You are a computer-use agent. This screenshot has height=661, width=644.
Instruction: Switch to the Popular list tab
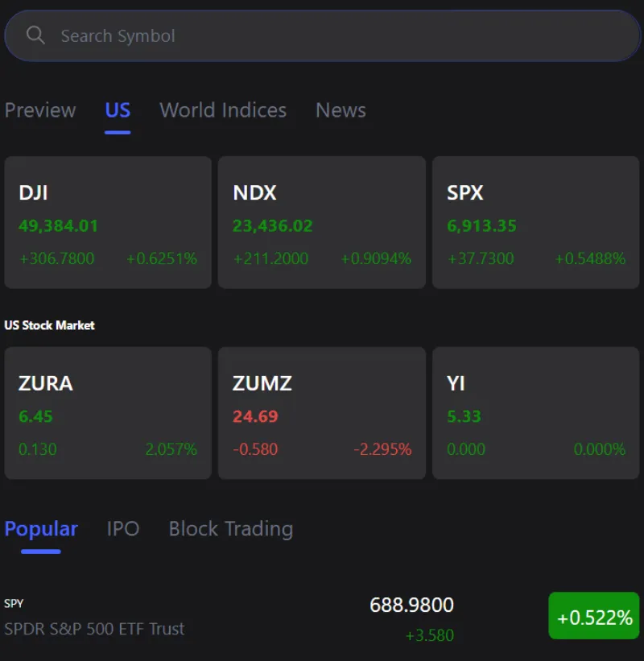(x=41, y=529)
